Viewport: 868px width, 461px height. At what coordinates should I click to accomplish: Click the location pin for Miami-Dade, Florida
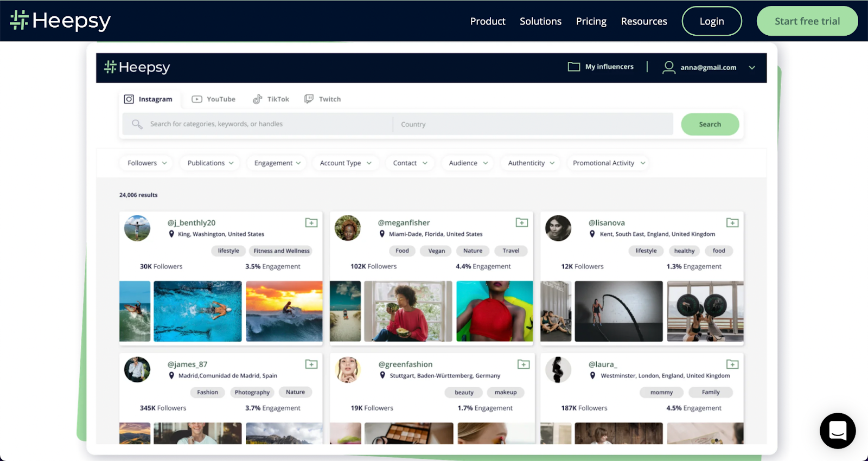tap(382, 234)
